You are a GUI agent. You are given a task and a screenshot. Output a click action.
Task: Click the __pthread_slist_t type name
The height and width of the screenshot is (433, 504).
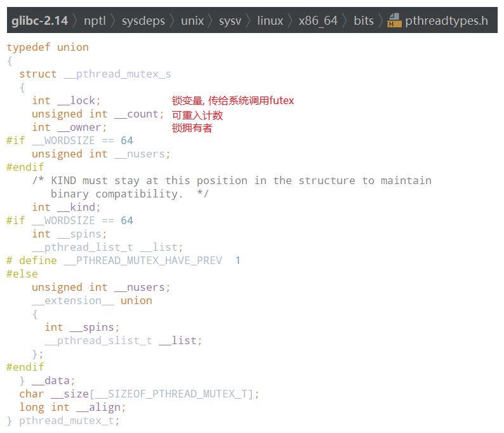pos(98,341)
